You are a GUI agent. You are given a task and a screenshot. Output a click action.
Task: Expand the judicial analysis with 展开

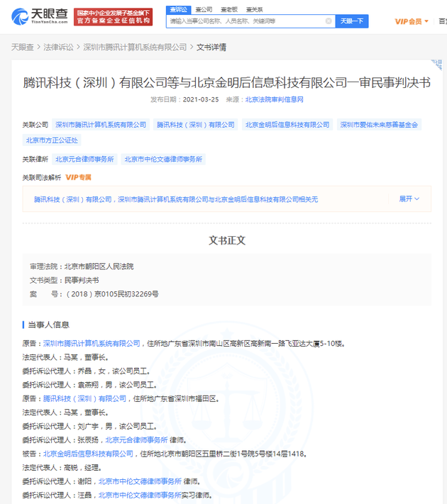(409, 199)
